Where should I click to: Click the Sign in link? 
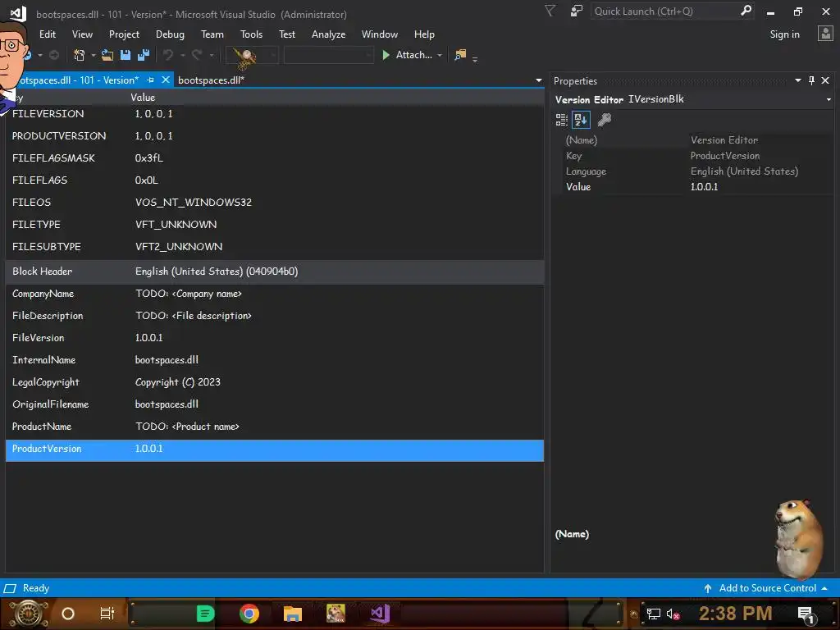click(784, 34)
